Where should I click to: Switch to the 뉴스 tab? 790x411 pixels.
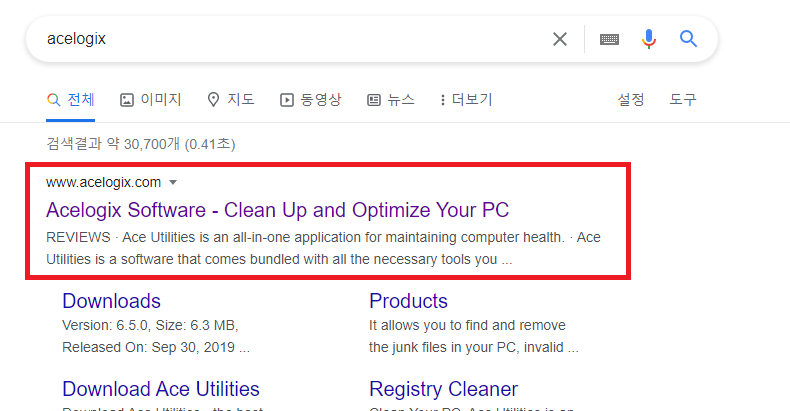(391, 100)
